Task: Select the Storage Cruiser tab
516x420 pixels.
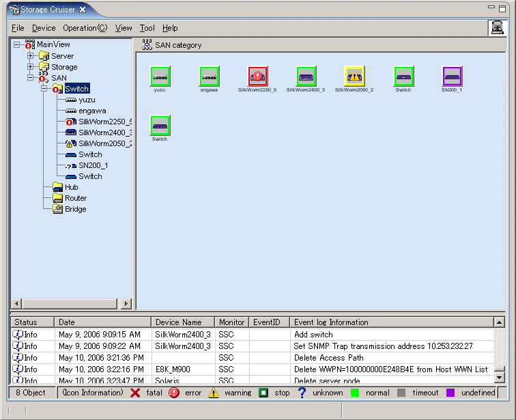Action: (x=48, y=10)
